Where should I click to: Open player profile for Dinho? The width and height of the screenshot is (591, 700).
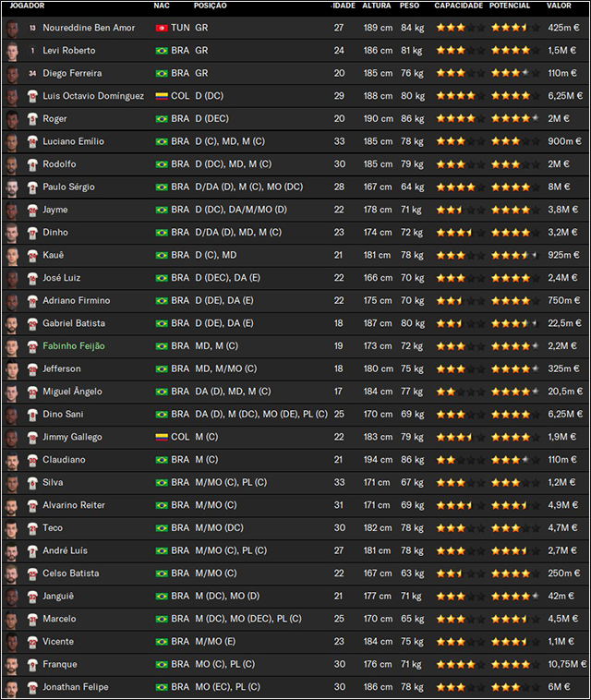tap(55, 233)
